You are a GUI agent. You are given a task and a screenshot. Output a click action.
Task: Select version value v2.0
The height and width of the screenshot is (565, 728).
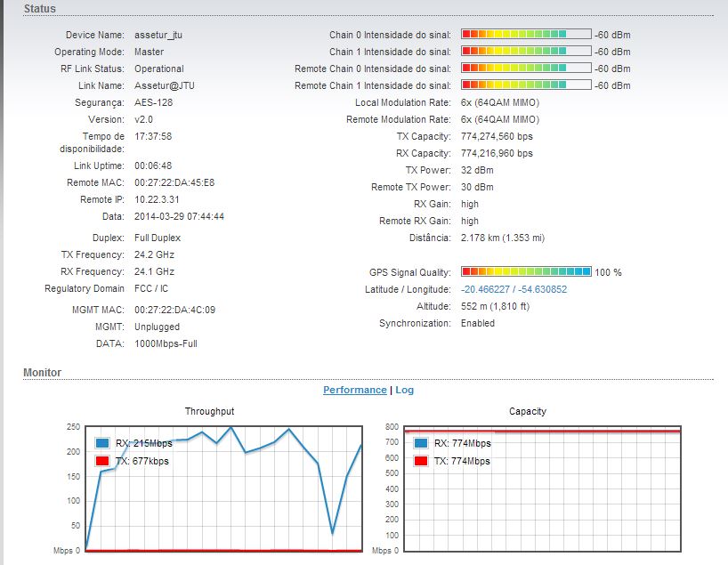point(143,119)
